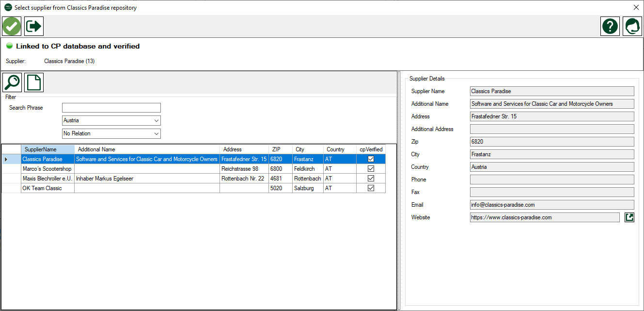644x311 pixels.
Task: Click the Website field with classics-paradise URL
Action: [x=545, y=217]
